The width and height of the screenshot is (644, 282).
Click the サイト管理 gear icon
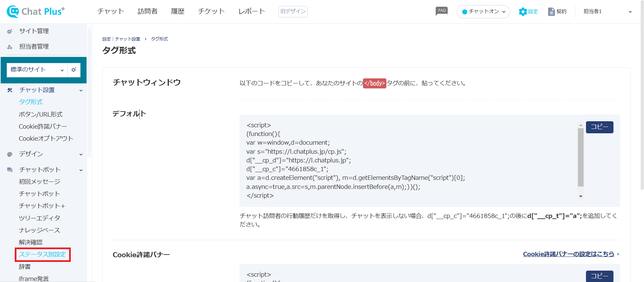tap(10, 31)
